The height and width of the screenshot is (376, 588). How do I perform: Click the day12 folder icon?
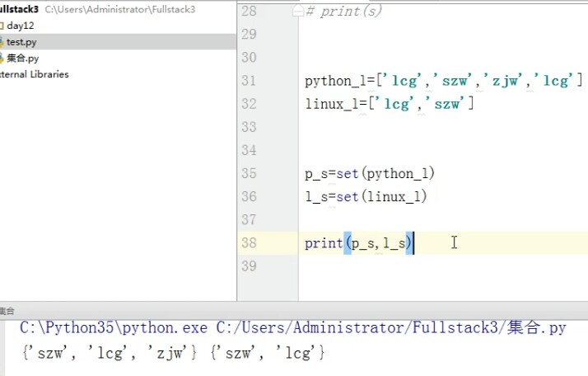point(2,26)
